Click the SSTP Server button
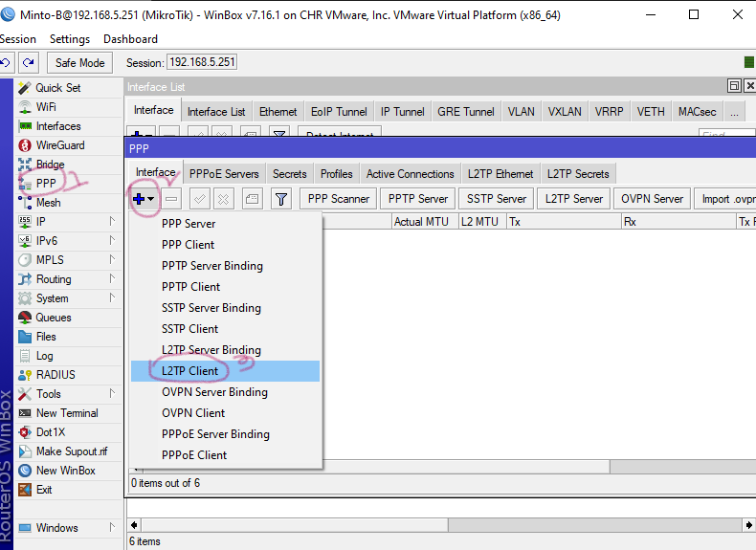The image size is (756, 550). point(497,199)
